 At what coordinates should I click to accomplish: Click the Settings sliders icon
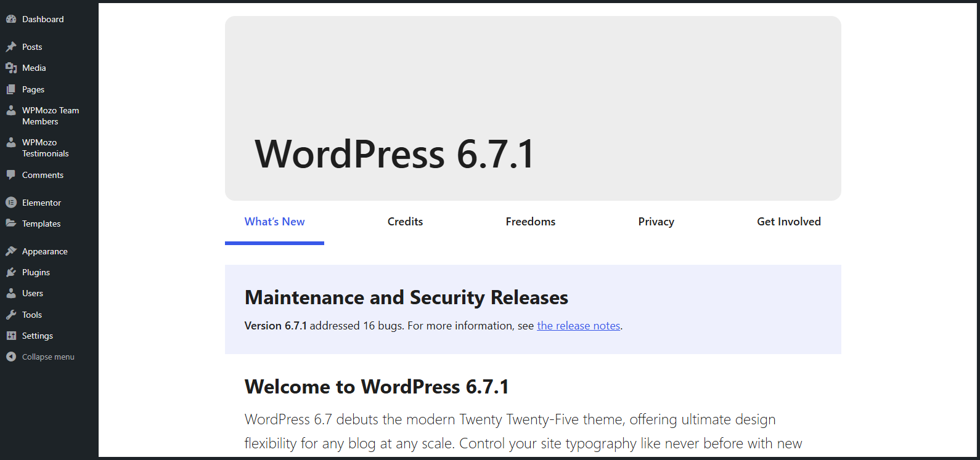[x=11, y=336]
